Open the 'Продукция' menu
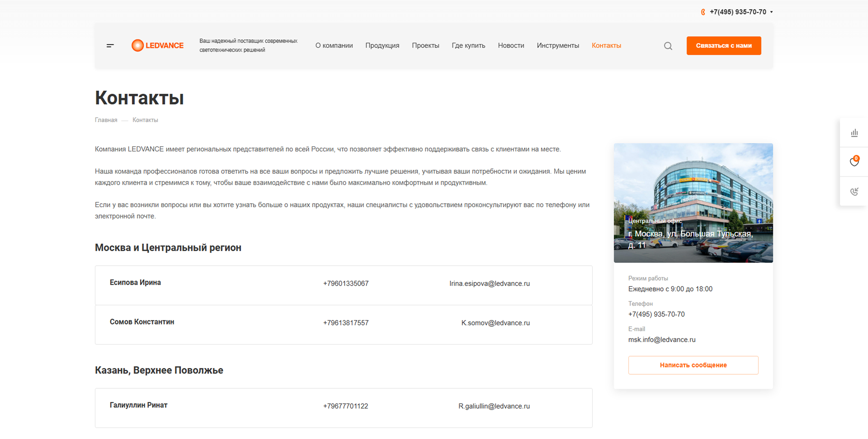Image resolution: width=868 pixels, height=439 pixels. pyautogui.click(x=382, y=46)
